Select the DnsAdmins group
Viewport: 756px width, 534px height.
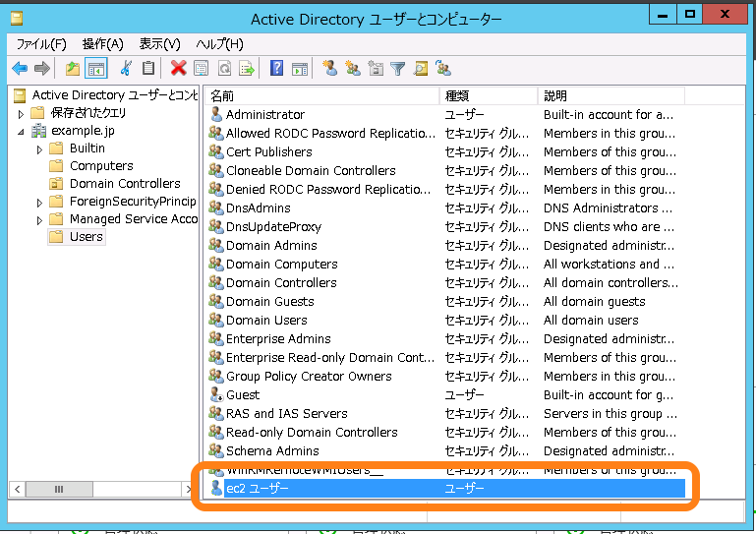click(x=446, y=208)
